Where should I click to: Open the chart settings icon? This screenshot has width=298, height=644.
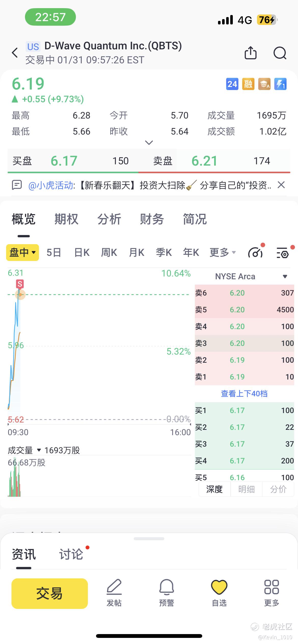click(x=283, y=253)
